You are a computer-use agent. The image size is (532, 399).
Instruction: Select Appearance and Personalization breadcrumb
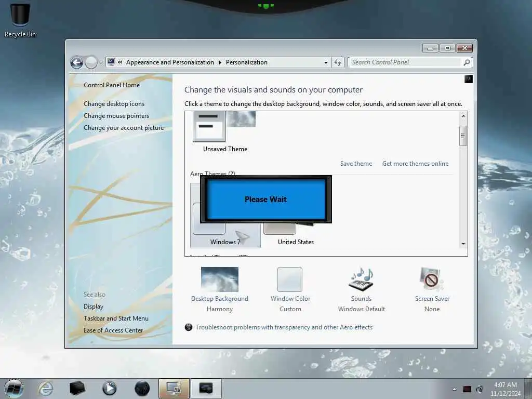[x=170, y=62]
